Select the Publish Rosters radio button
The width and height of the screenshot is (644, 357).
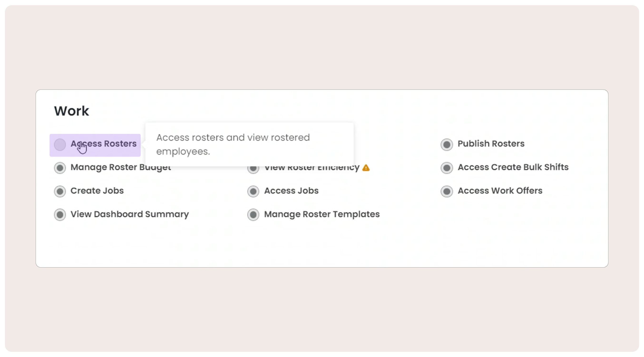coord(447,145)
